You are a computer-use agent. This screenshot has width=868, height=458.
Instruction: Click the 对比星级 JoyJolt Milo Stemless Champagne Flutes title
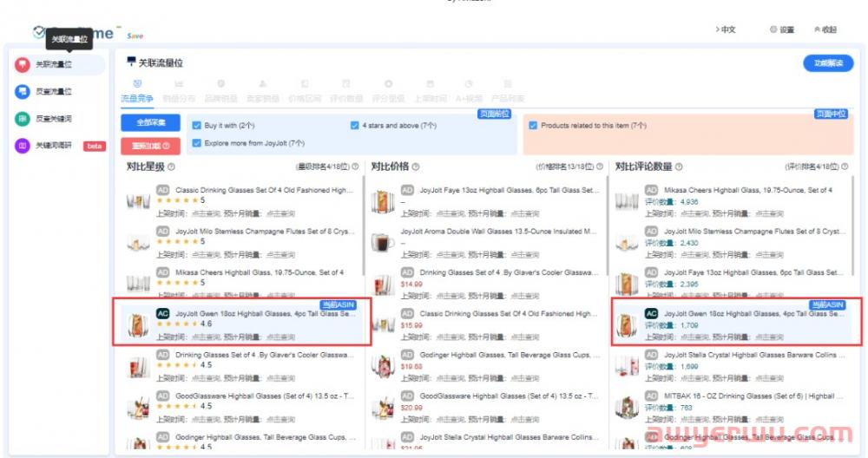tap(265, 232)
